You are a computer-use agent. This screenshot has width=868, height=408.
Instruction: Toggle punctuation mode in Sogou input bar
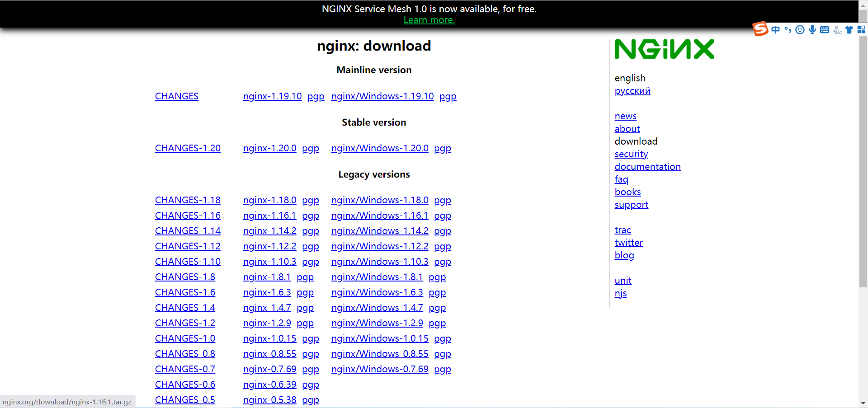click(x=788, y=30)
